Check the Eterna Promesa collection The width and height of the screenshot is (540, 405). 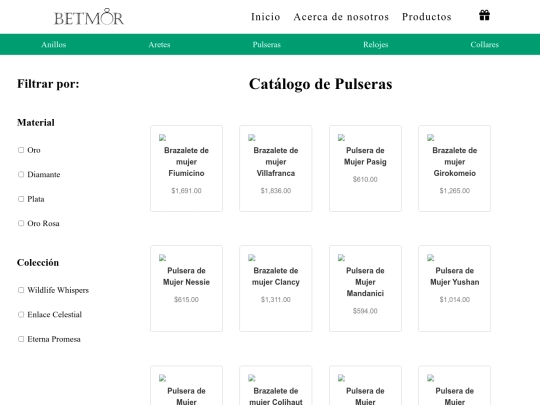click(21, 339)
